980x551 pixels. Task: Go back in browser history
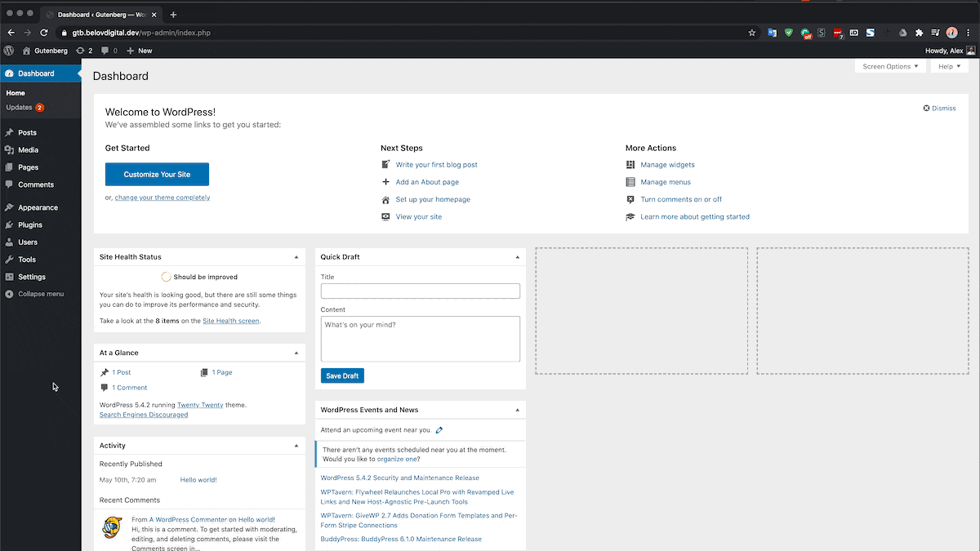pyautogui.click(x=11, y=33)
